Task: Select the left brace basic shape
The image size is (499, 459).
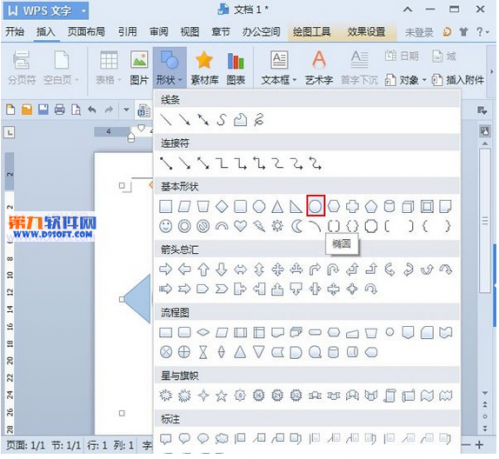Action: click(x=425, y=226)
